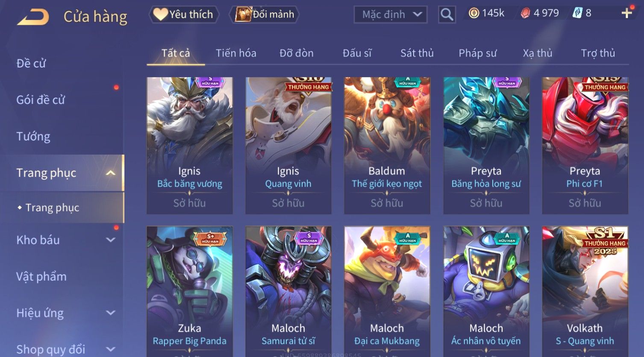Tap the golden back arrow icon

33,17
